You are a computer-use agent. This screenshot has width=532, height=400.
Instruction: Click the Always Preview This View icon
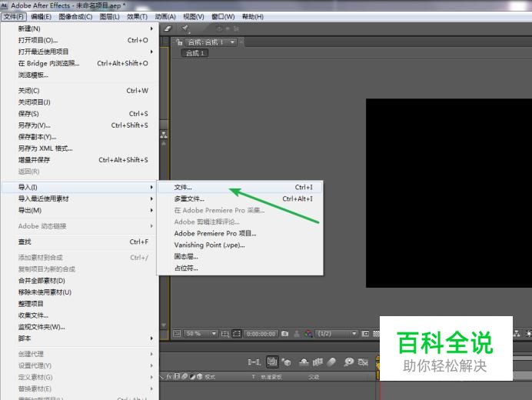[177, 334]
